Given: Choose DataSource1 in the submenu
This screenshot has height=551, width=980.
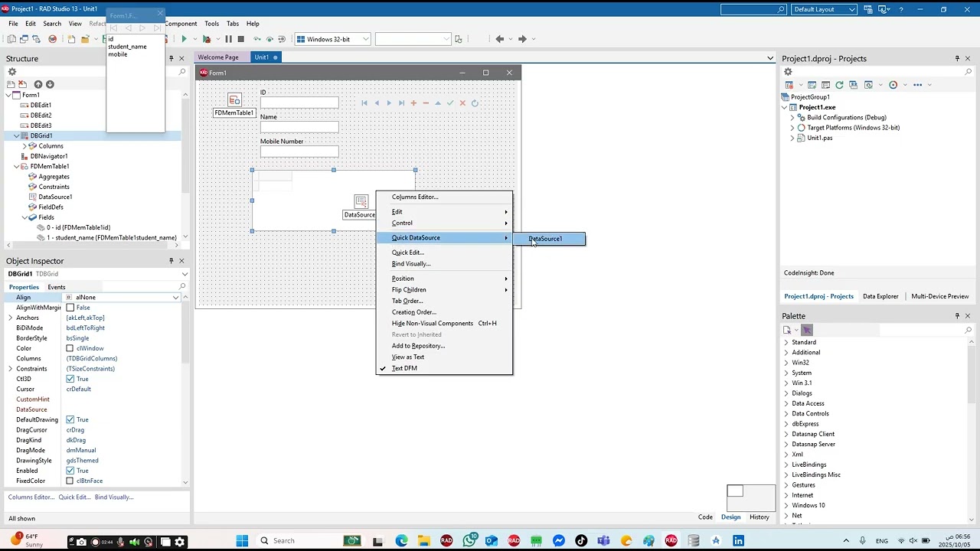Looking at the screenshot, I should 549,239.
